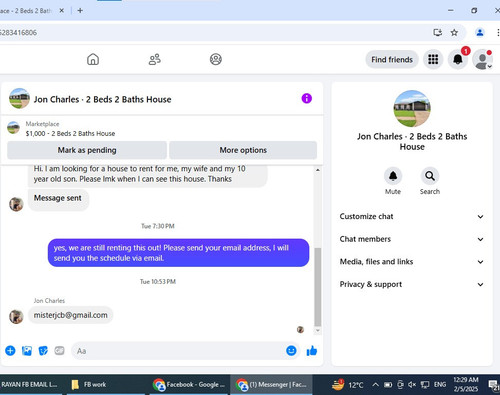Open the Chrome profile icon
Screen dimensions: 500x395
point(480,33)
